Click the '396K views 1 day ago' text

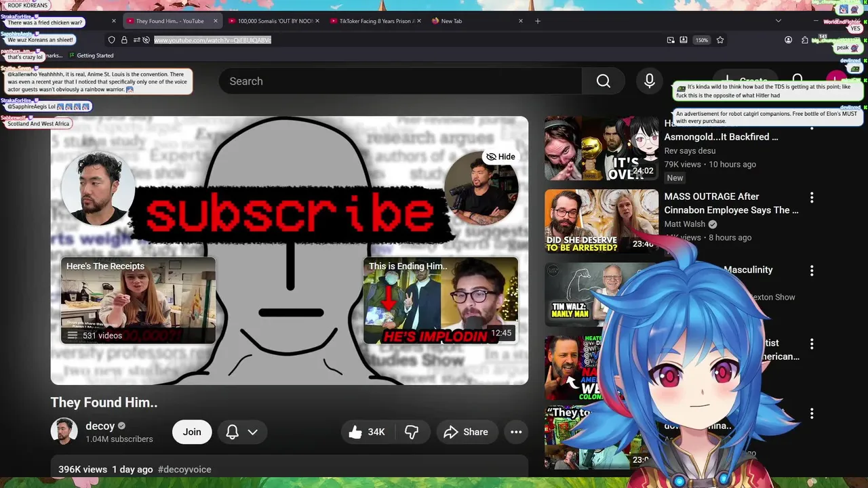[x=106, y=469]
